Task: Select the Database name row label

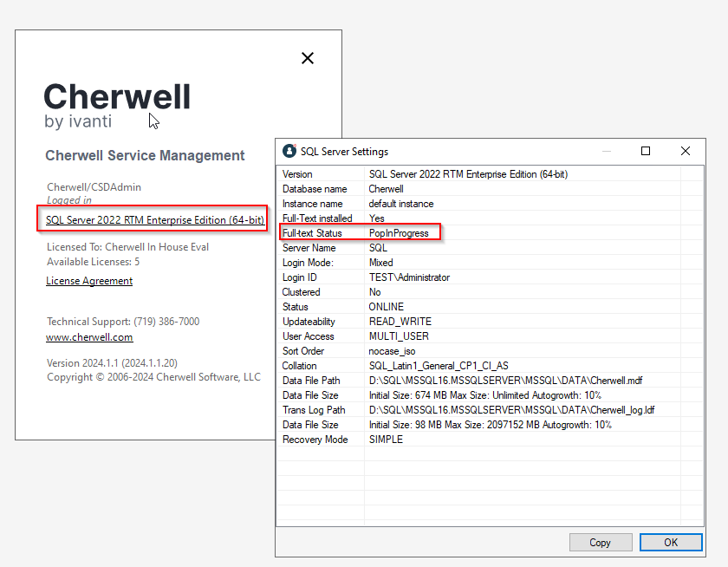Action: [315, 189]
